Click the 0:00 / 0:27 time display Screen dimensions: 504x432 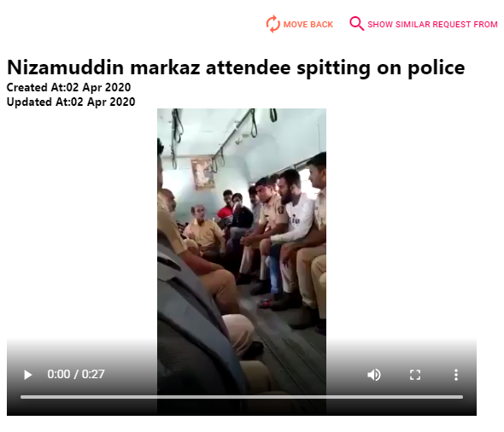(76, 374)
